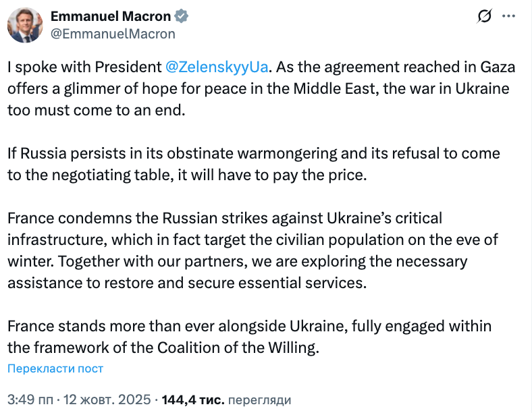Open the three-dot more options menu
This screenshot has height=413, width=532.
coord(516,16)
